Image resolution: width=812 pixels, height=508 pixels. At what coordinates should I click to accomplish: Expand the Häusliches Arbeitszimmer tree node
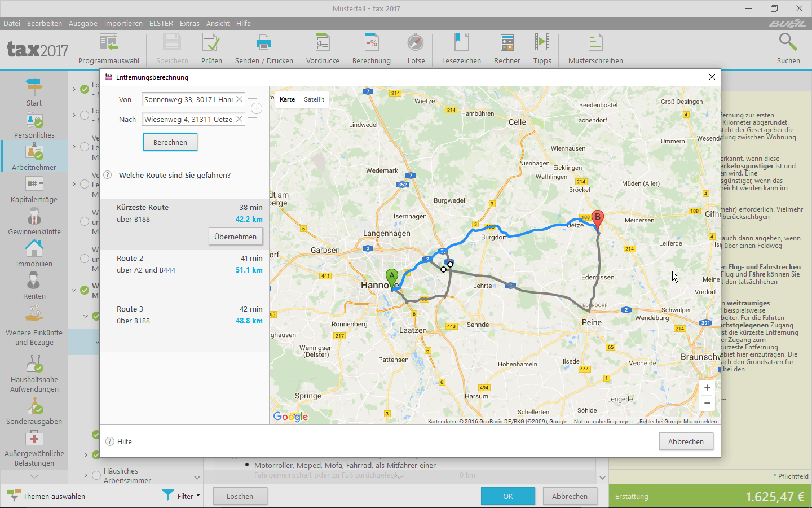click(86, 475)
